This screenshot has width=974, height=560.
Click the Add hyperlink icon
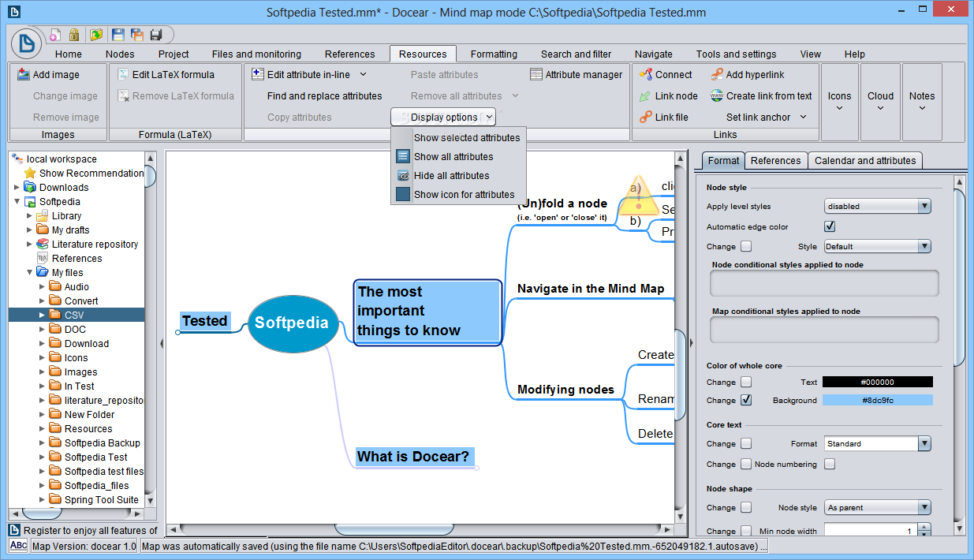point(716,75)
